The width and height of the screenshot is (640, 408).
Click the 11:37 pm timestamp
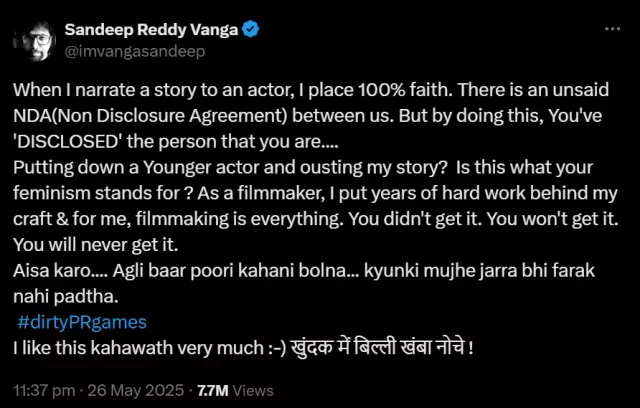click(43, 388)
